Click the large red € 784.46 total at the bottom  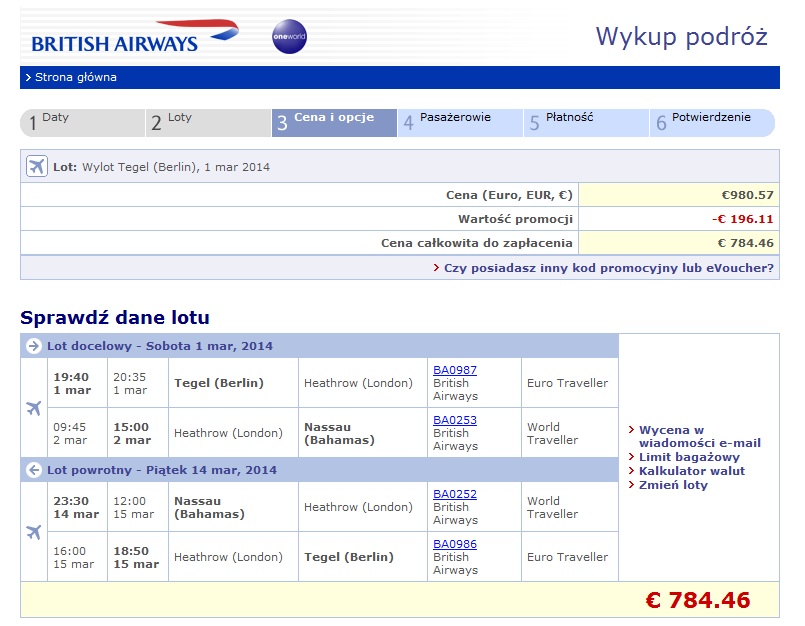click(698, 600)
